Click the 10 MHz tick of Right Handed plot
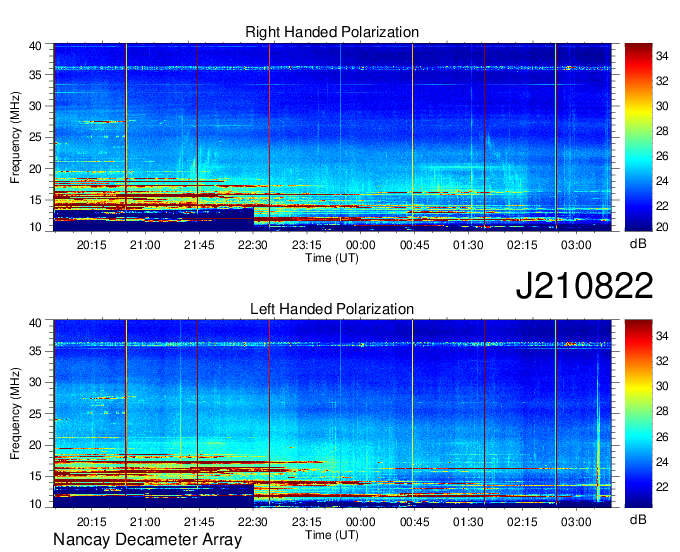Image resolution: width=680 pixels, height=552 pixels. coord(35,227)
